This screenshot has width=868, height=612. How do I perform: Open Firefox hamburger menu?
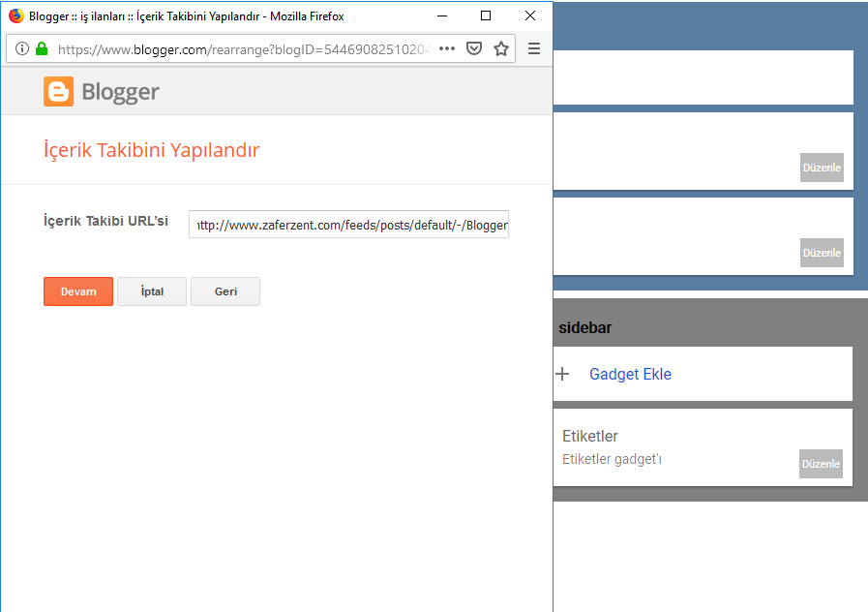pyautogui.click(x=534, y=48)
